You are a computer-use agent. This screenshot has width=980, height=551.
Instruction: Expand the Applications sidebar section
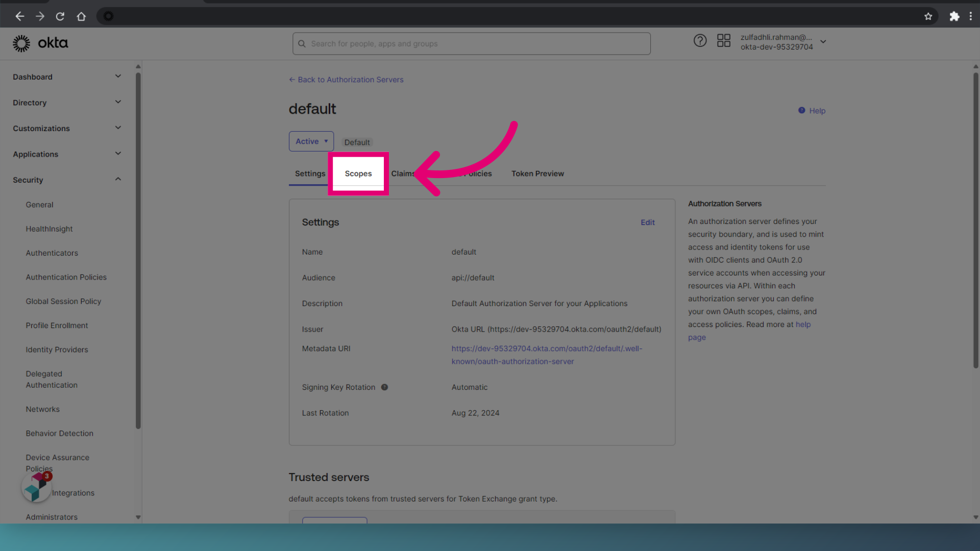pyautogui.click(x=67, y=154)
